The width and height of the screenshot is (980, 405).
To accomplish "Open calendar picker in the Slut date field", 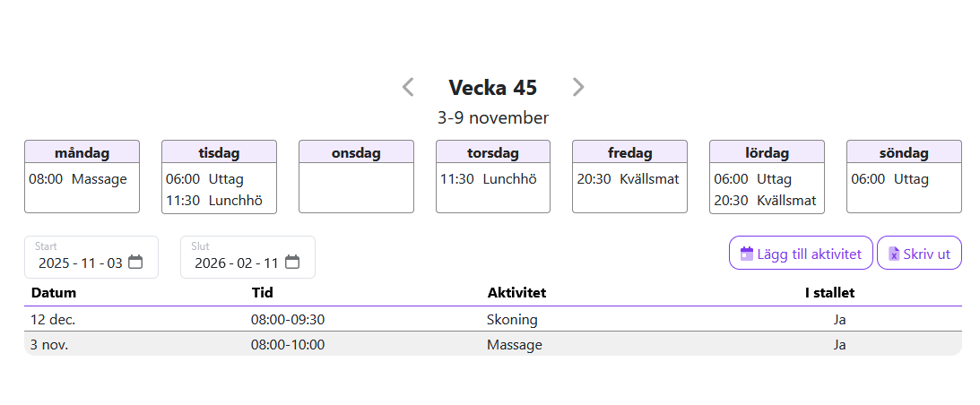I will click(x=292, y=263).
